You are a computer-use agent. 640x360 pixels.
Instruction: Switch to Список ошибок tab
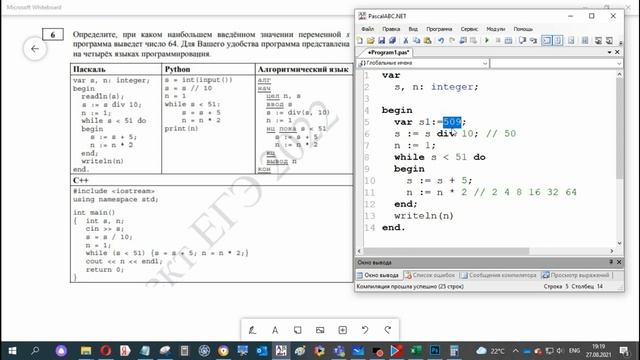(430, 275)
